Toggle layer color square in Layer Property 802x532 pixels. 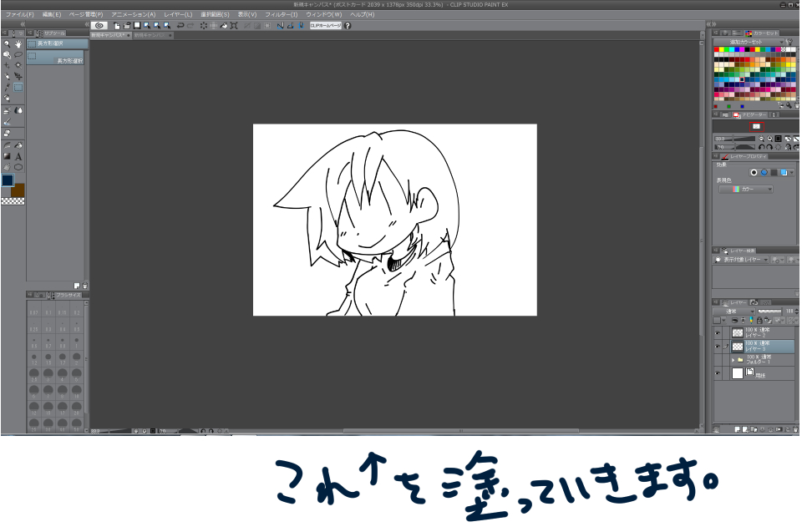click(x=784, y=173)
